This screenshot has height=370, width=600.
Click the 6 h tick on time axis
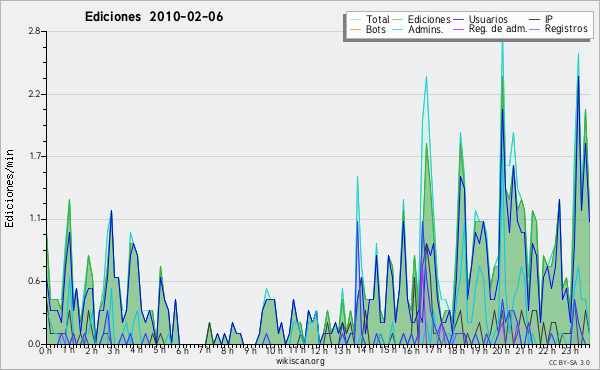(183, 351)
